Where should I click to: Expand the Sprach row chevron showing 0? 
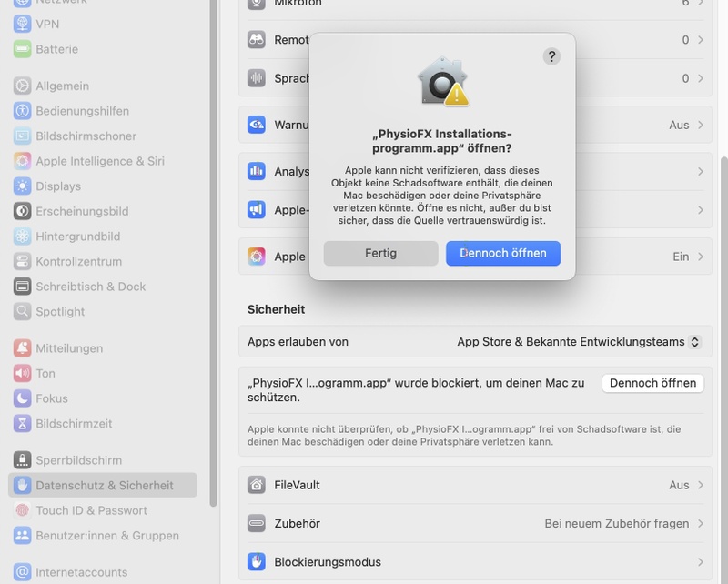point(701,78)
